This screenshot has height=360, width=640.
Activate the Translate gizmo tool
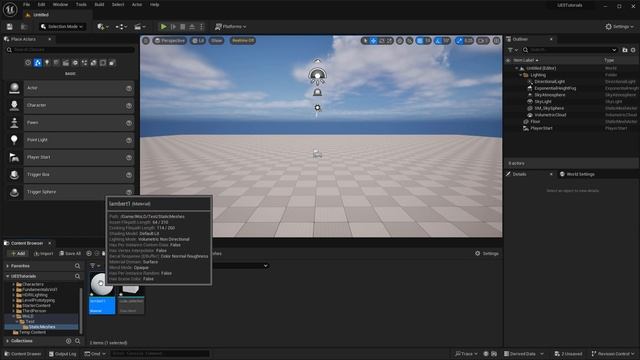tap(373, 40)
